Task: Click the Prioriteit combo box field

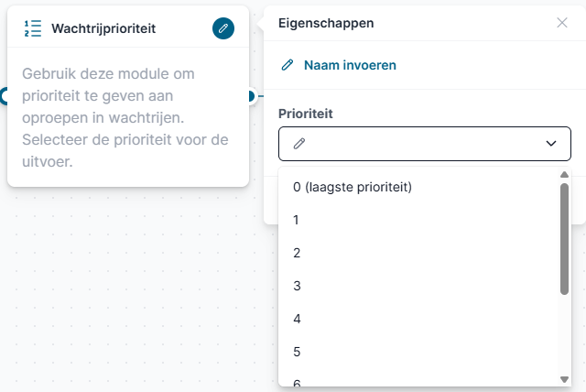Action: (425, 144)
